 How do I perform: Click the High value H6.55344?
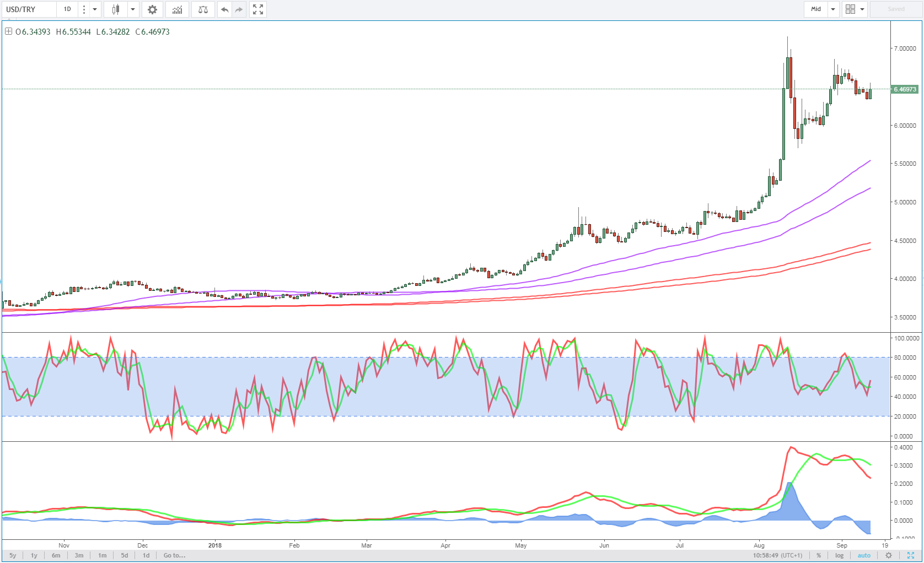[73, 32]
